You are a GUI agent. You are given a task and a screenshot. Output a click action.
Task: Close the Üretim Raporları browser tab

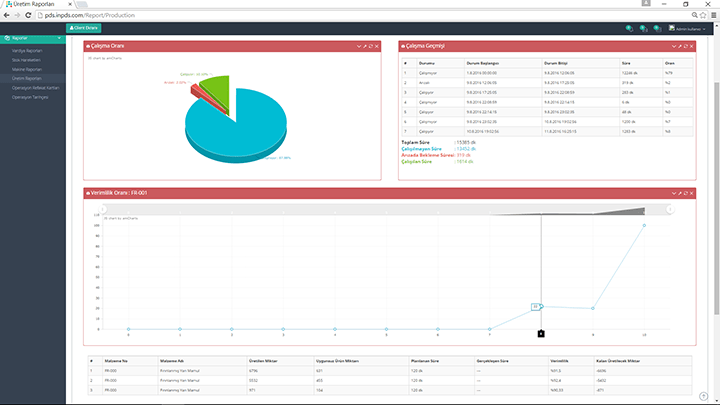click(x=70, y=4)
